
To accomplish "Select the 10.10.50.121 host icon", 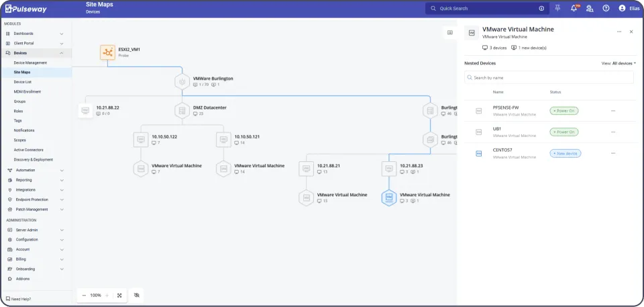I will coord(223,140).
